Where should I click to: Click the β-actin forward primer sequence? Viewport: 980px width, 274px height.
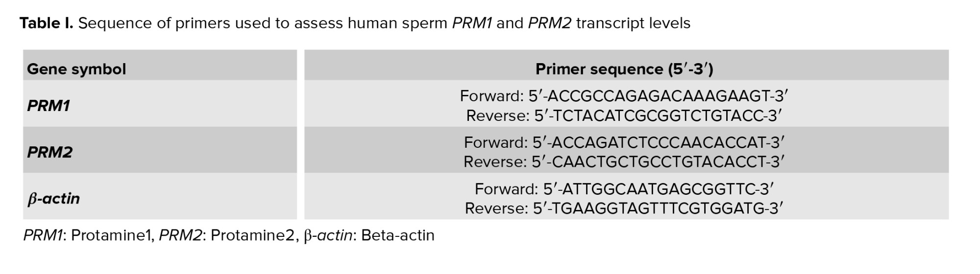tap(658, 189)
